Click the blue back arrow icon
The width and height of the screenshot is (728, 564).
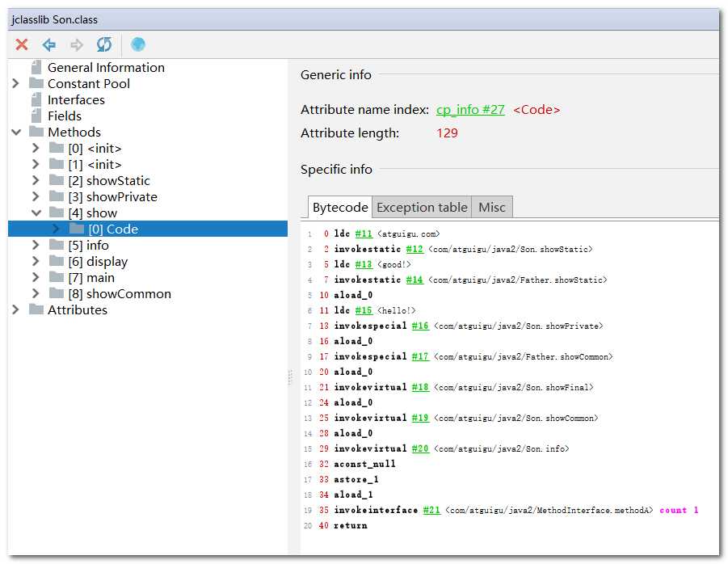(x=49, y=44)
